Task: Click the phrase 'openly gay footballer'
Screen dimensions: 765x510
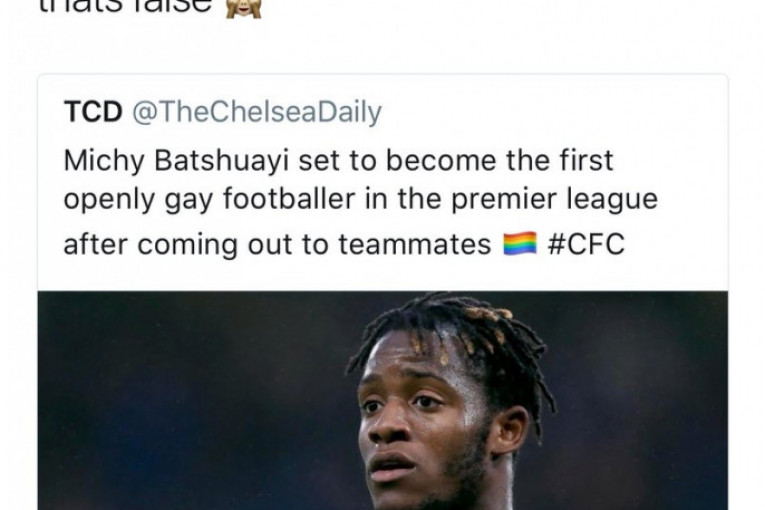Action: click(x=209, y=200)
